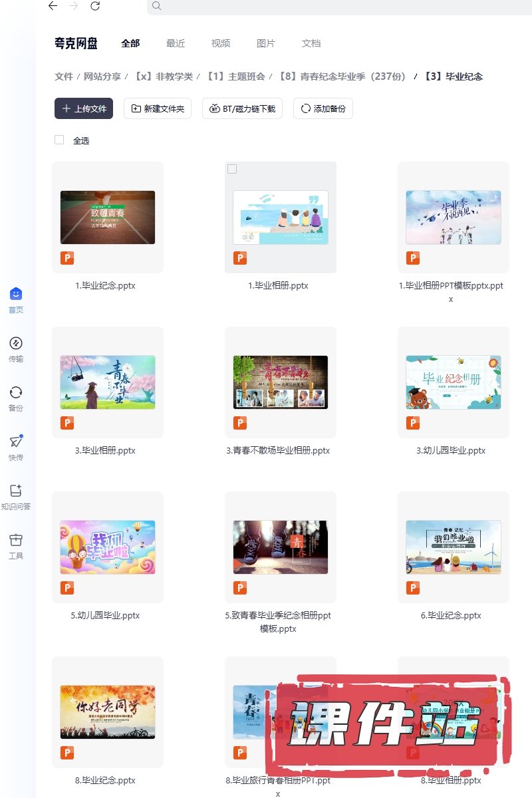Click the BT/磁力链下载 button
The height and width of the screenshot is (798, 532).
click(243, 108)
